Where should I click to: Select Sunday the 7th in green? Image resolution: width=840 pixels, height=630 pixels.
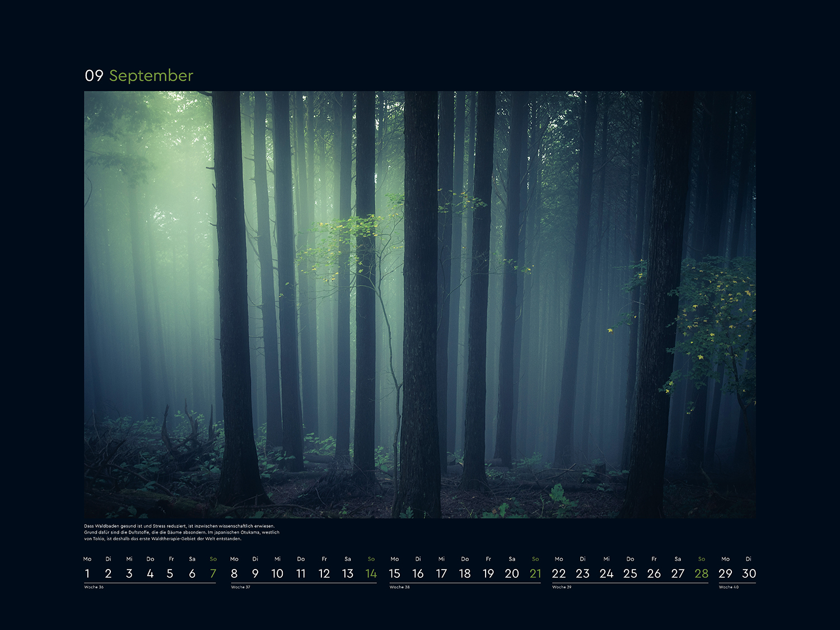(213, 573)
